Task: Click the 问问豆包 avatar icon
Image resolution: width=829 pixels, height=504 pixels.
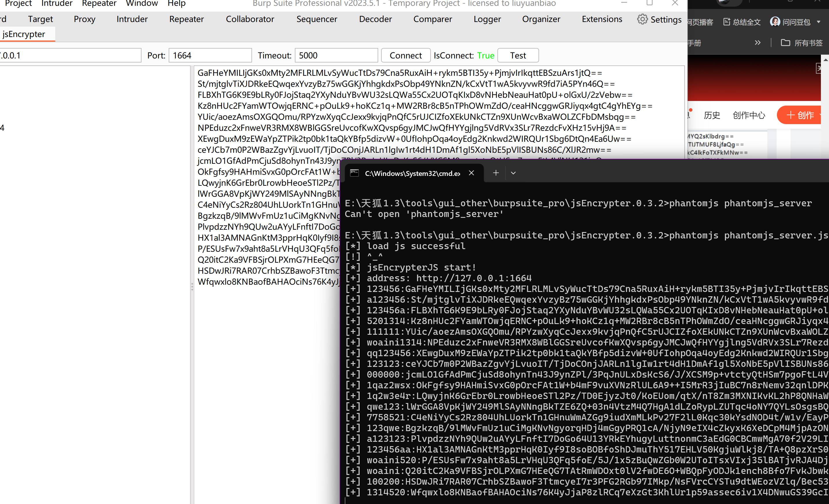Action: 775,22
